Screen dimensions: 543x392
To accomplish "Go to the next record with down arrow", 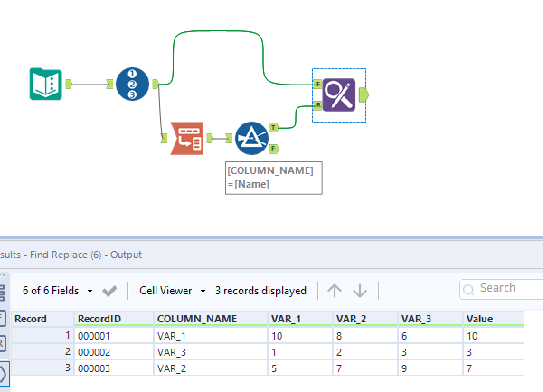I will [360, 291].
